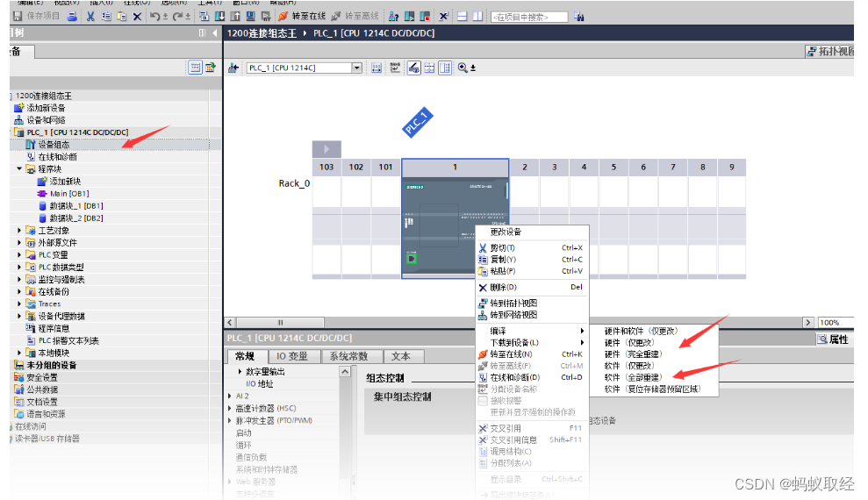Screen dimensions: 868x500
Task: Choose 删除 in the context menu
Action: point(532,287)
